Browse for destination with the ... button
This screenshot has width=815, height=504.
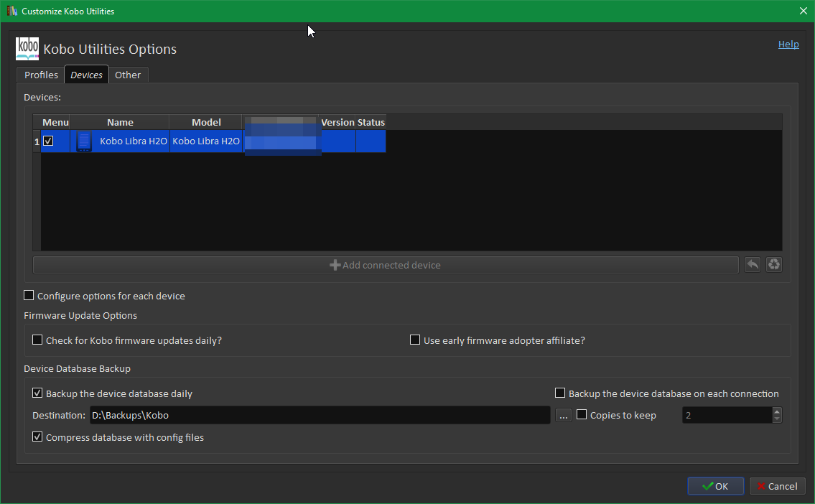[564, 415]
